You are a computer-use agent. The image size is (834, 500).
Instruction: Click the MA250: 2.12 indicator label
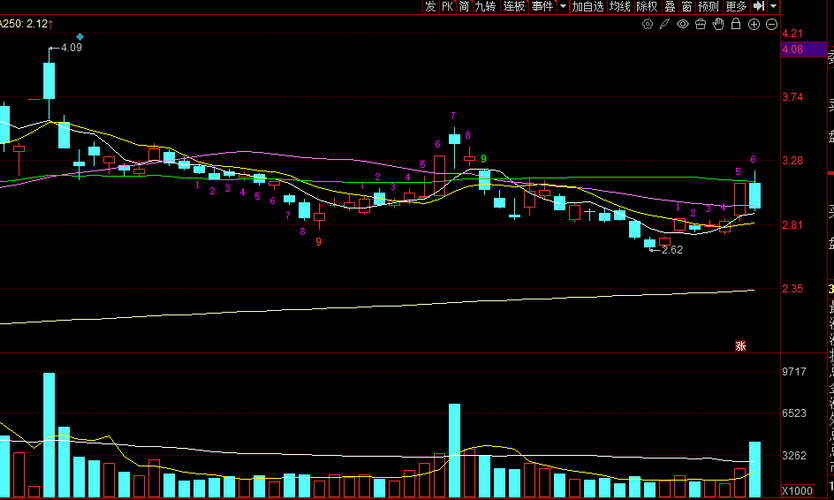coord(26,24)
